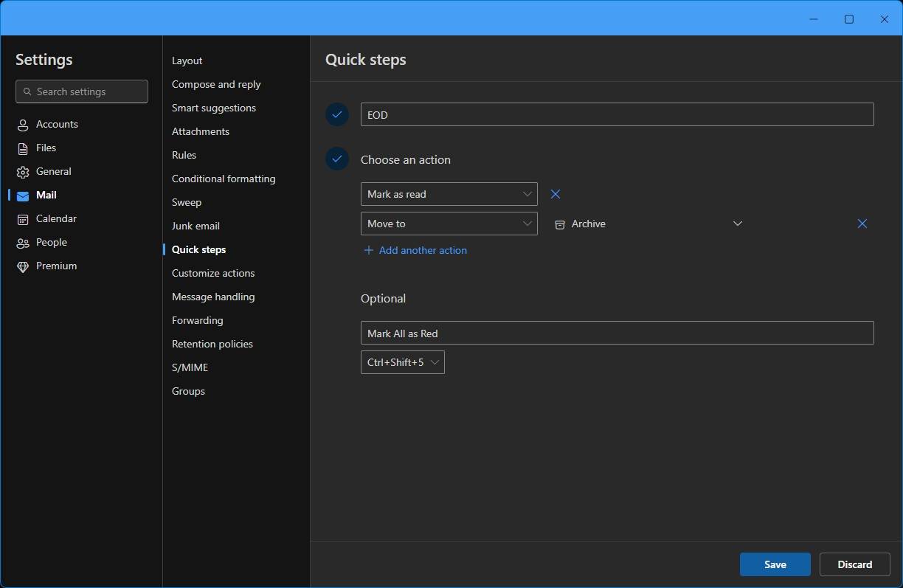Screen dimensions: 903x588
Task: Click the checkmark beside the EOD name field
Action: pos(337,114)
